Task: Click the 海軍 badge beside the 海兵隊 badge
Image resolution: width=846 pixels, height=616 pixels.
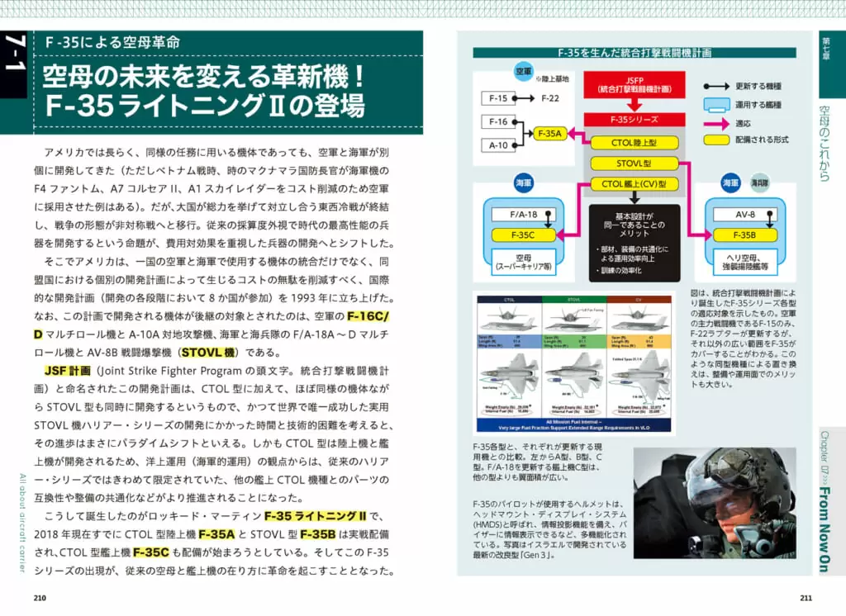Action: point(730,183)
